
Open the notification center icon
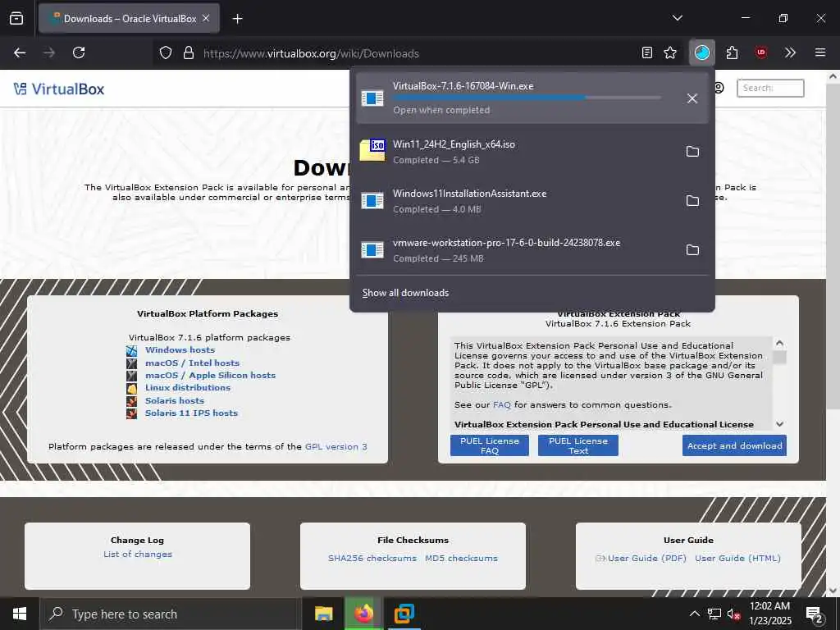(815, 614)
